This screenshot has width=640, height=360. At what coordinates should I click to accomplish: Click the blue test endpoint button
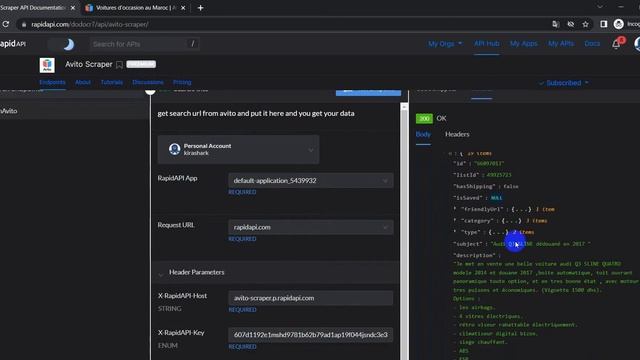(x=368, y=93)
